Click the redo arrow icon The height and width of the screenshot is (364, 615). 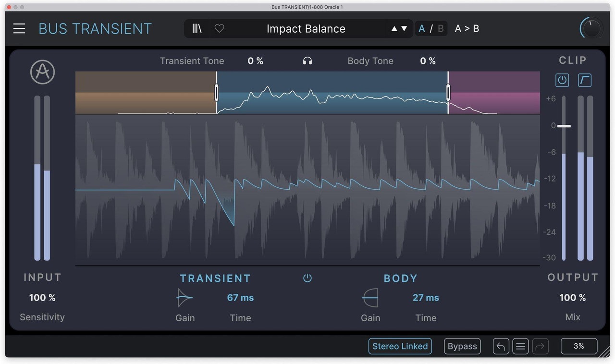coord(540,346)
